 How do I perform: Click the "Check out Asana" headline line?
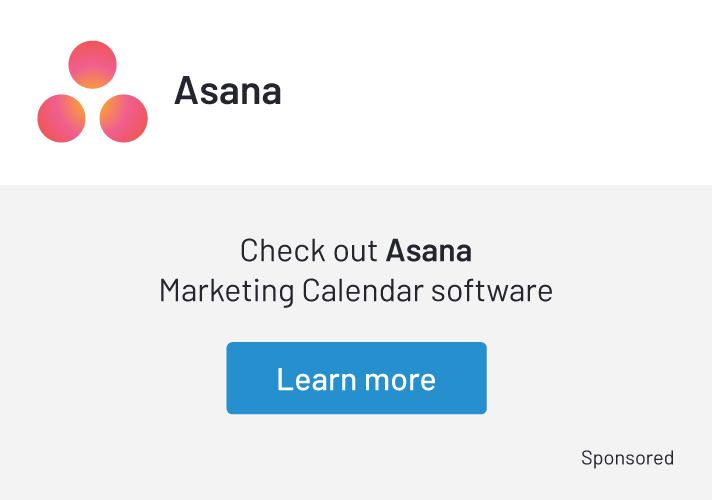(x=355, y=249)
